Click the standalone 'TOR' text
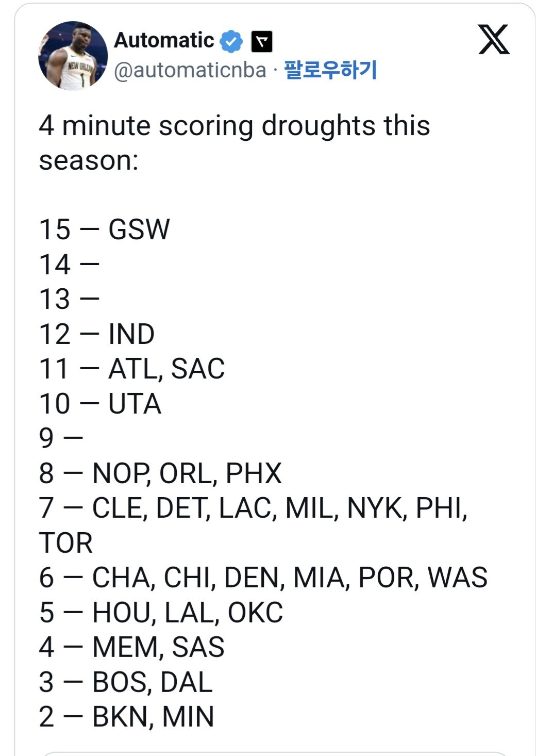The height and width of the screenshot is (756, 553). tap(66, 543)
